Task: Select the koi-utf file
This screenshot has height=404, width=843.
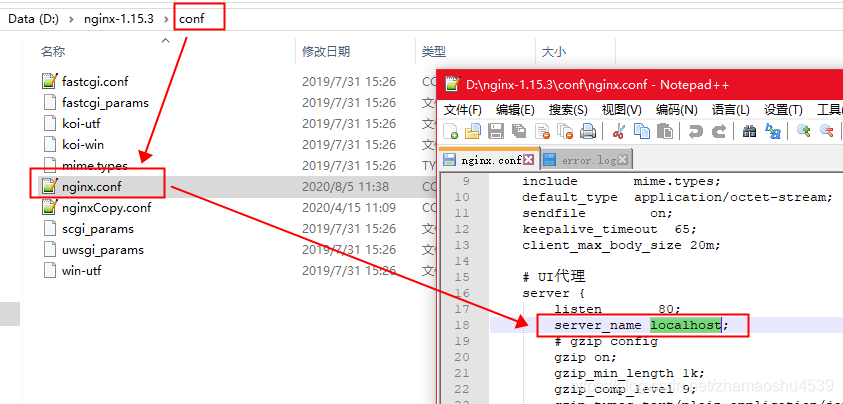Action: coord(81,124)
